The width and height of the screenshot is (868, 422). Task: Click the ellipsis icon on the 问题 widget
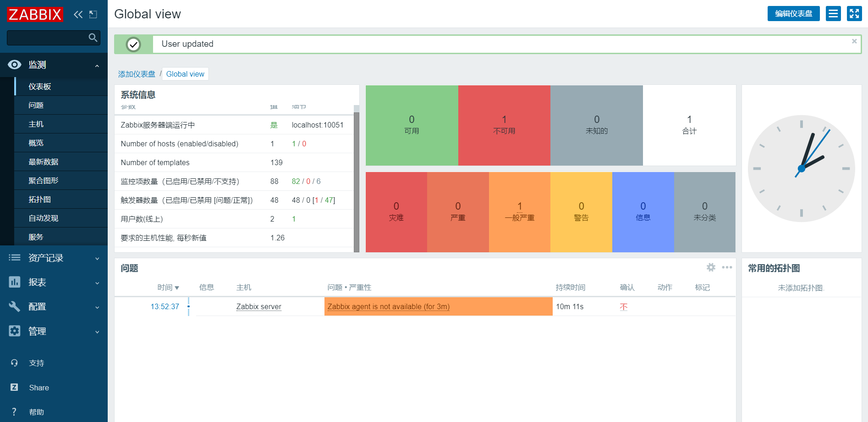point(727,267)
